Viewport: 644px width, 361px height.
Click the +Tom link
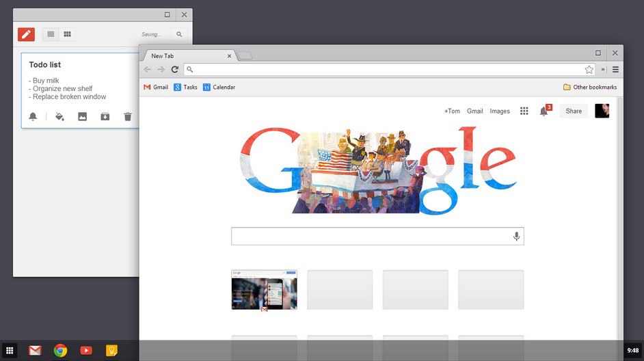point(452,111)
